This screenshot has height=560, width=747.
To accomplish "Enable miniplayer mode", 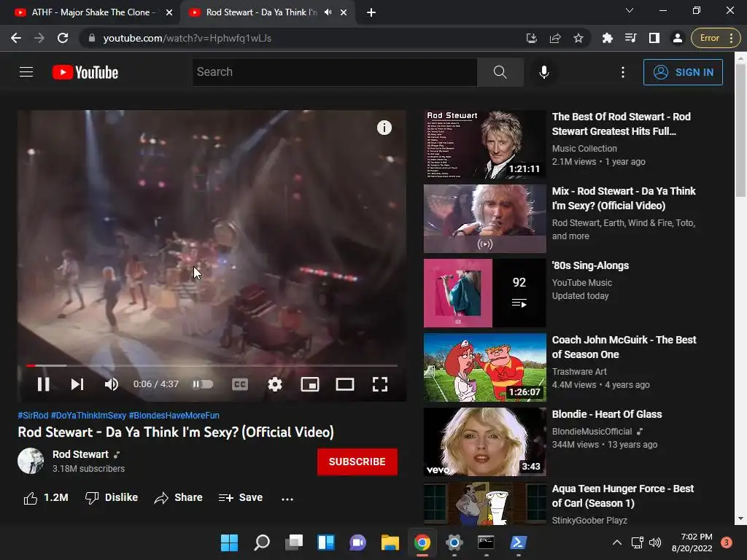I will pyautogui.click(x=309, y=384).
